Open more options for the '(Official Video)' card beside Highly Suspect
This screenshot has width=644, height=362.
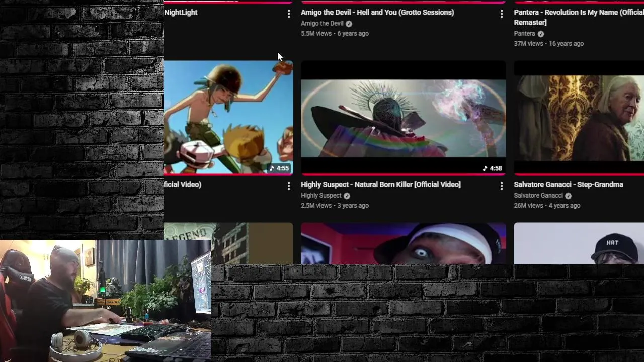pyautogui.click(x=289, y=186)
